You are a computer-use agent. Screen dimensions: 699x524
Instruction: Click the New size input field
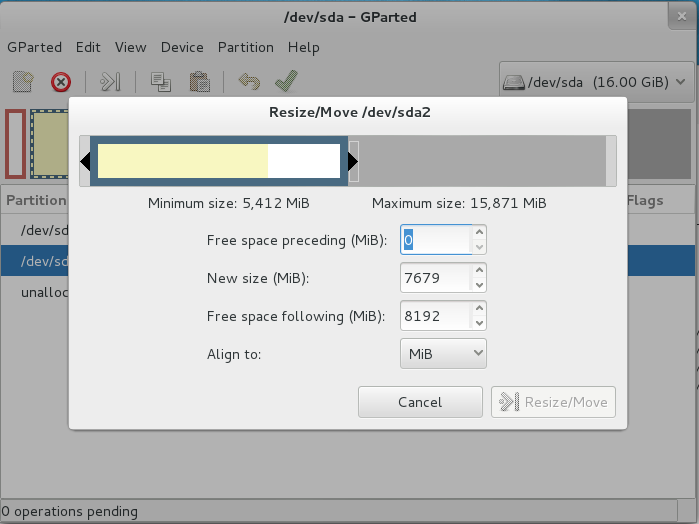436,278
